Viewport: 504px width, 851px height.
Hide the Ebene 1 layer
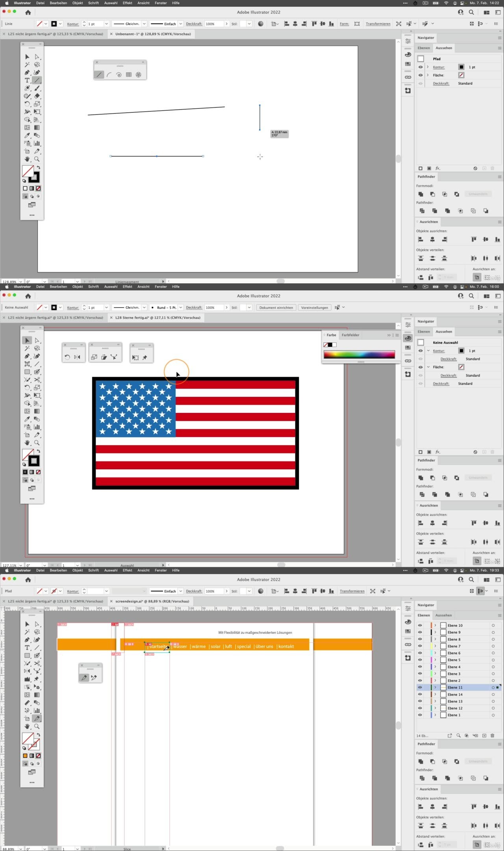(x=420, y=715)
